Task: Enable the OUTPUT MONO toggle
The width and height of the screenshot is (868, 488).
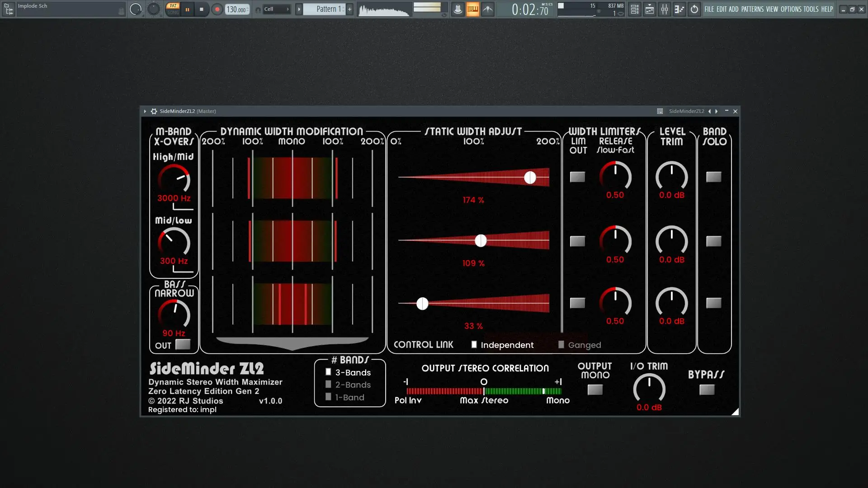Action: [595, 389]
